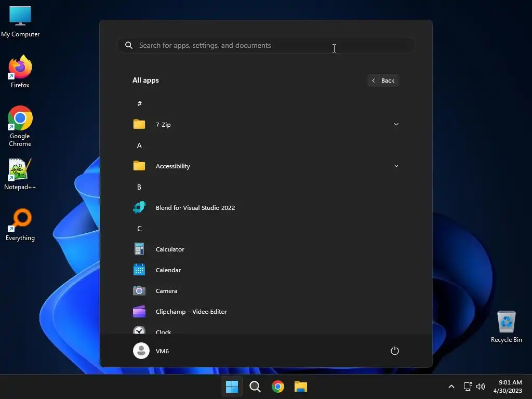Open the Clipchamp app icon
The width and height of the screenshot is (532, 399).
coord(139,312)
